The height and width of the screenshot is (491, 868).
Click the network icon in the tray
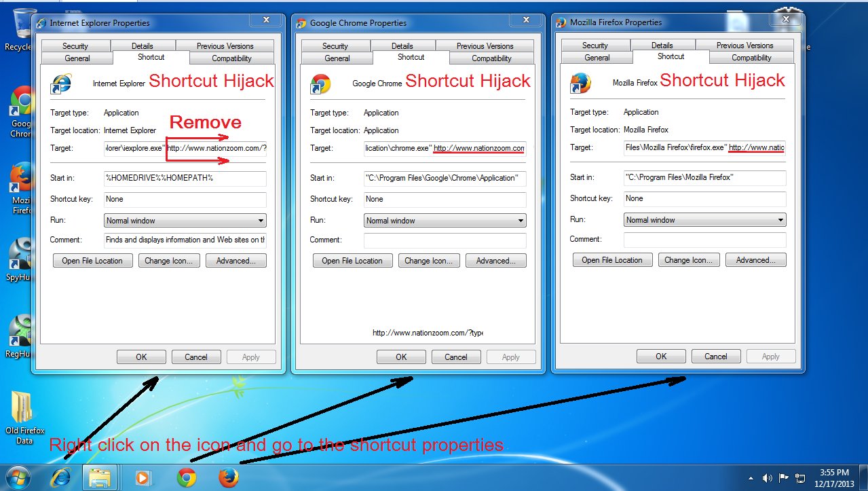pyautogui.click(x=800, y=478)
